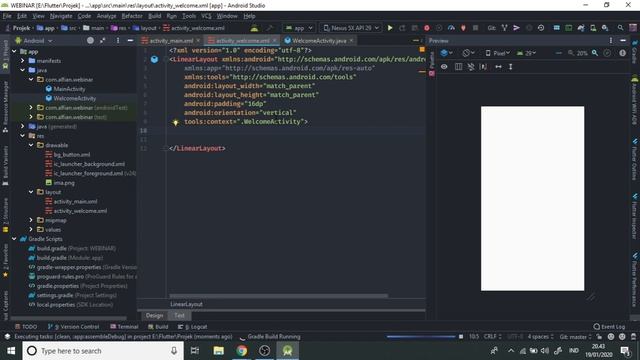Open File Explorer from the taskbar
The width and height of the screenshot is (640, 360).
(218, 351)
